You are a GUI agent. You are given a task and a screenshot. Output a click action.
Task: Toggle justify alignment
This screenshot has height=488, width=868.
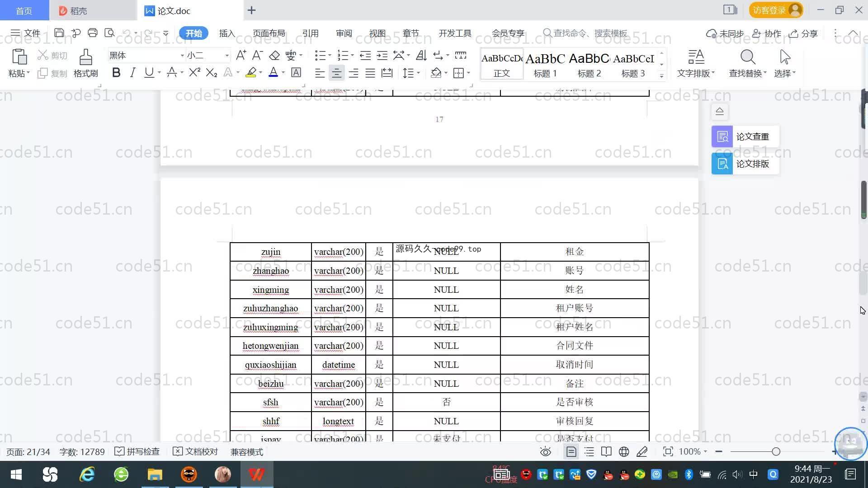pyautogui.click(x=370, y=73)
